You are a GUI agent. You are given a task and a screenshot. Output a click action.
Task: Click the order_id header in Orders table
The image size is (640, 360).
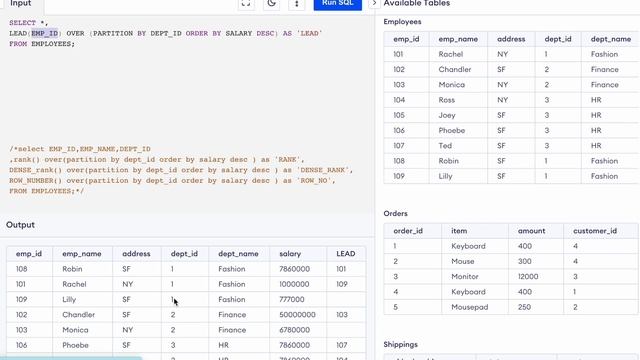pos(408,231)
